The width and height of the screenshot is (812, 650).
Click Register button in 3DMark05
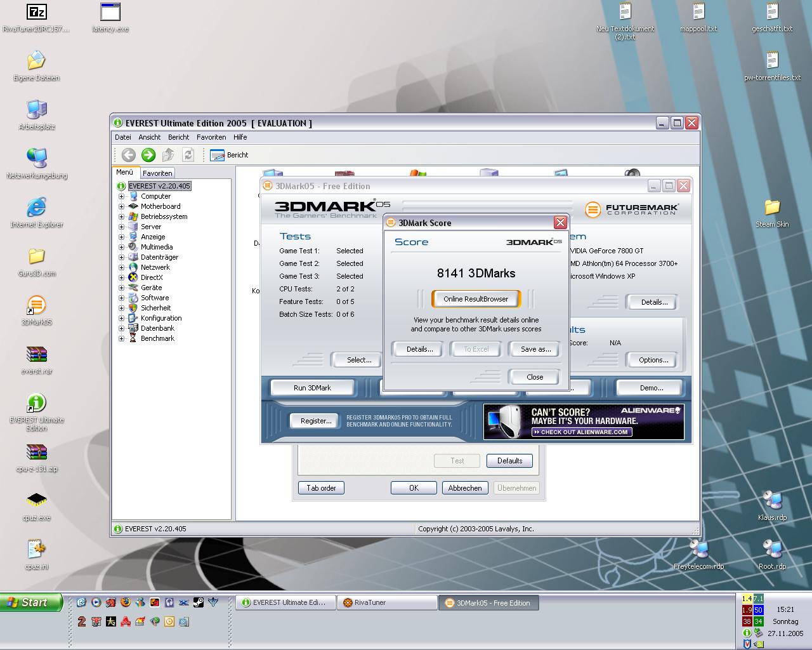click(x=316, y=421)
